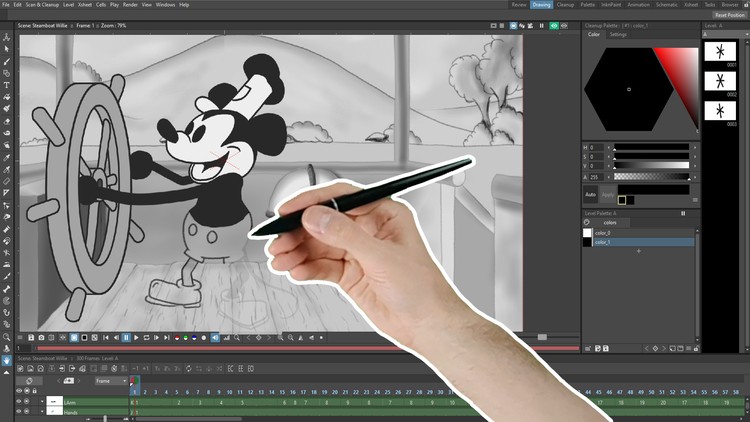Screen dimensions: 750x422
Task: Jump to first frame in playbar
Action: click(x=106, y=337)
